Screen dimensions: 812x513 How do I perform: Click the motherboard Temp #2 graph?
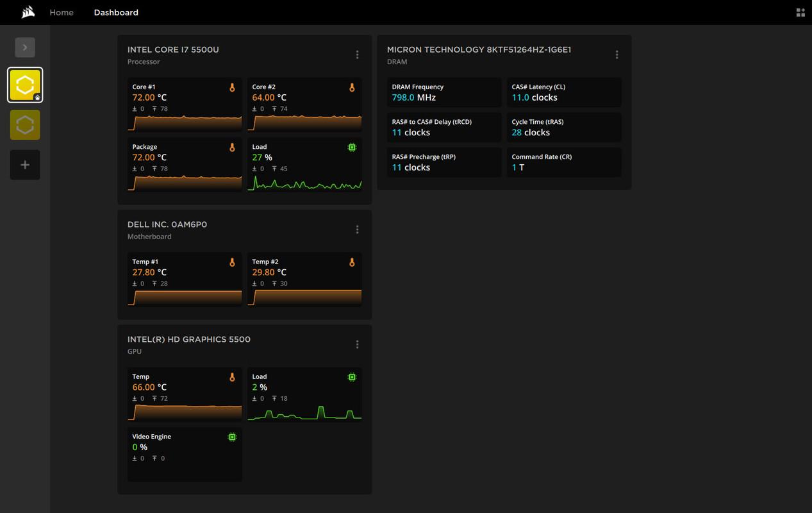pos(305,298)
